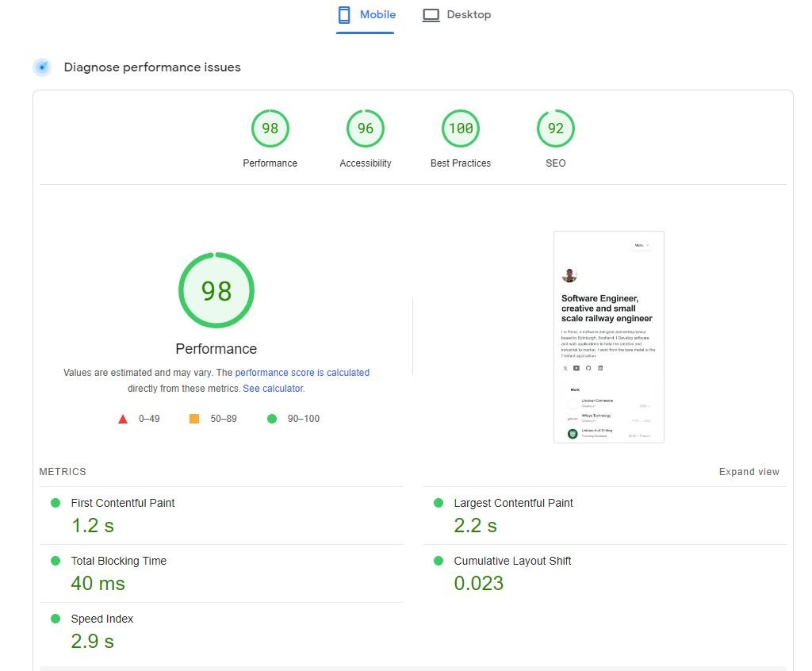Click the Speed Index metric row

coord(222,631)
